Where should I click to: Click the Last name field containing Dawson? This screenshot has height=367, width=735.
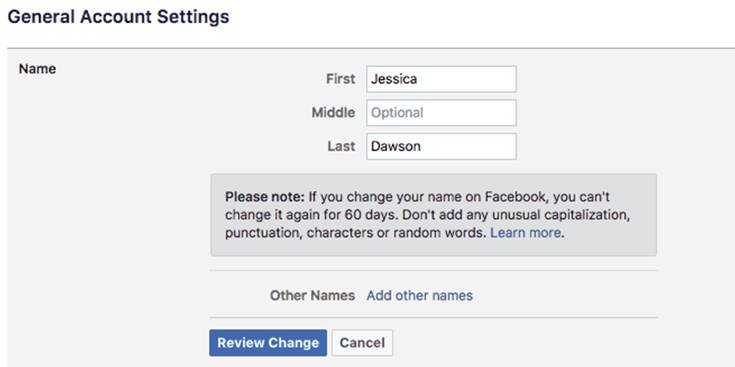[441, 146]
